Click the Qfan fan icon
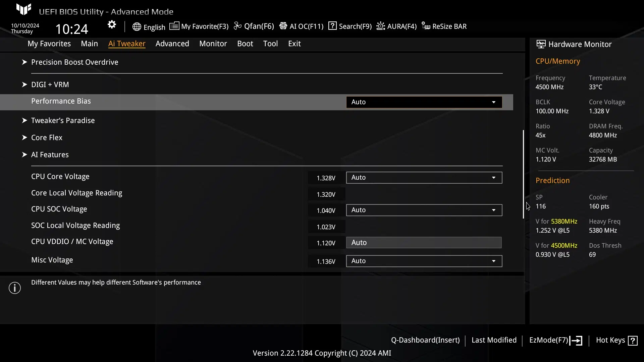This screenshot has width=644, height=362. [x=237, y=26]
